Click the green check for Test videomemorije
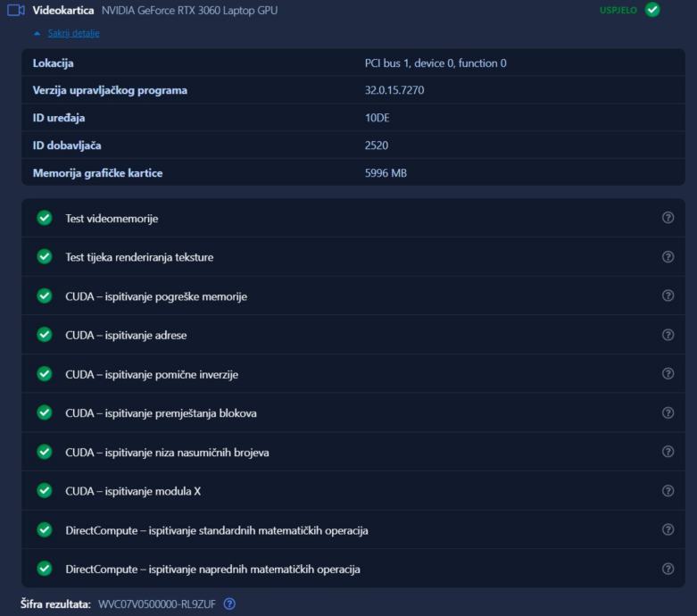697x616 pixels. point(45,218)
